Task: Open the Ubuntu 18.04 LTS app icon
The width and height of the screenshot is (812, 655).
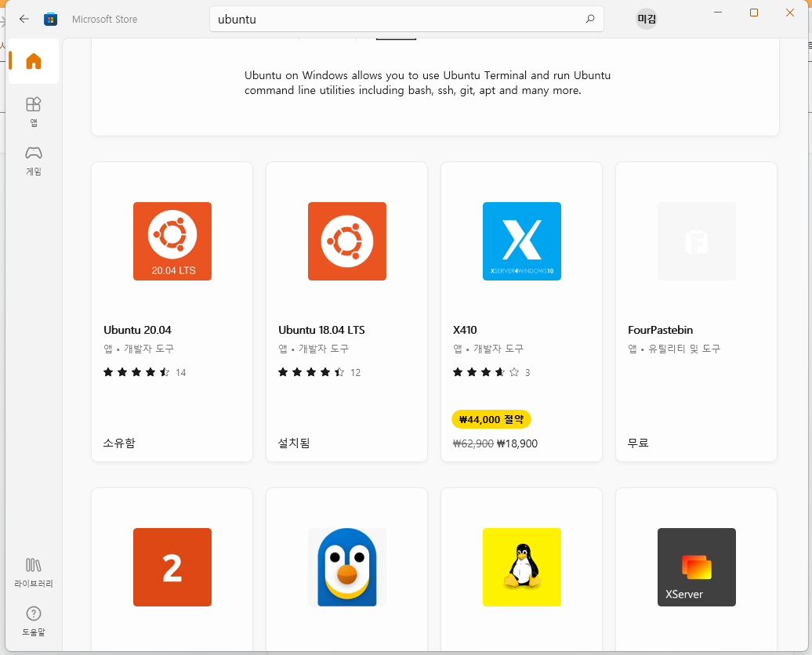Action: coord(347,241)
